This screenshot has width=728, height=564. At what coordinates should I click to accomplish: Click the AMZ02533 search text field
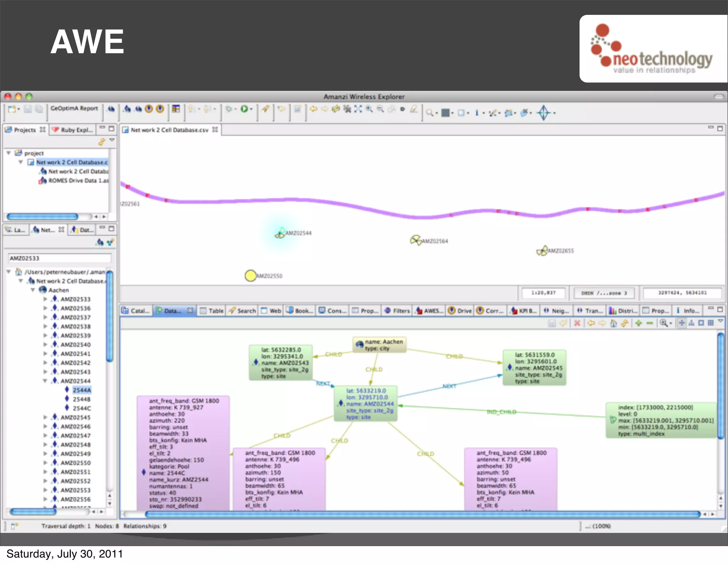(x=59, y=258)
